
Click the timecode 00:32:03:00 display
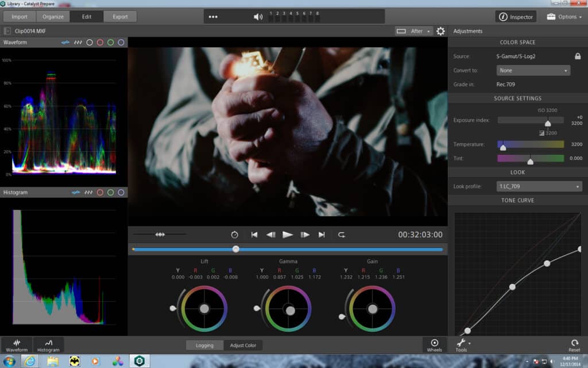(420, 235)
